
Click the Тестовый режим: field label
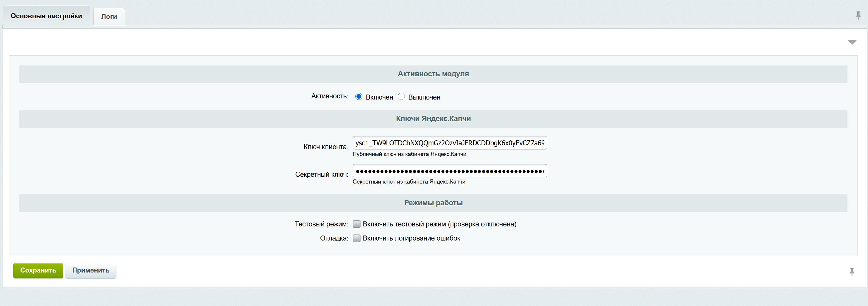click(321, 224)
